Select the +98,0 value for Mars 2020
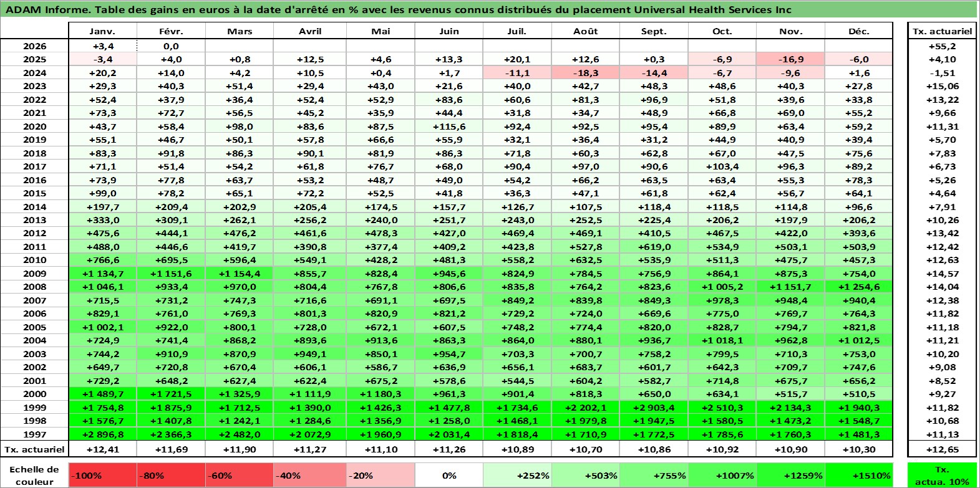980x488 pixels. point(240,127)
